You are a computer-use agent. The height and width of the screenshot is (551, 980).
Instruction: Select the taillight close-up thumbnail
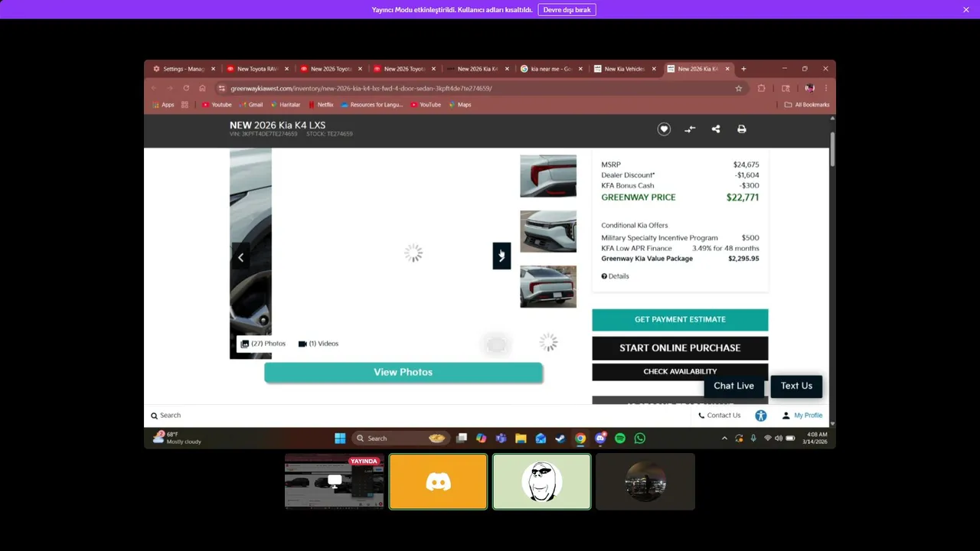pyautogui.click(x=548, y=176)
